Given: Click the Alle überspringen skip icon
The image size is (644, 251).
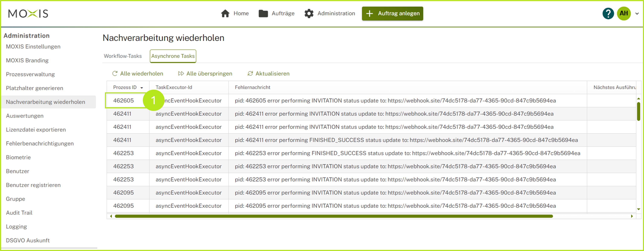Looking at the screenshot, I should coord(181,73).
